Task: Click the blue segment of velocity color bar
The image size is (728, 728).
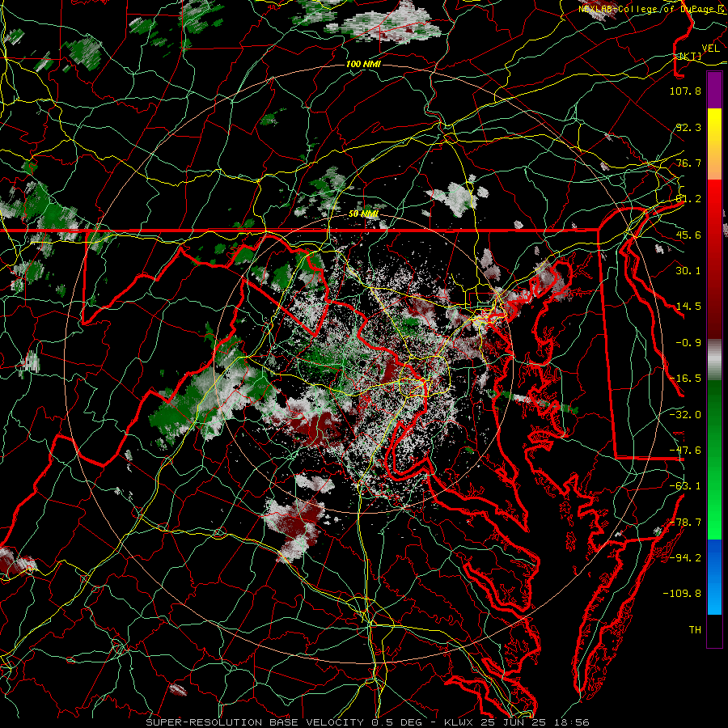Action: (x=714, y=577)
